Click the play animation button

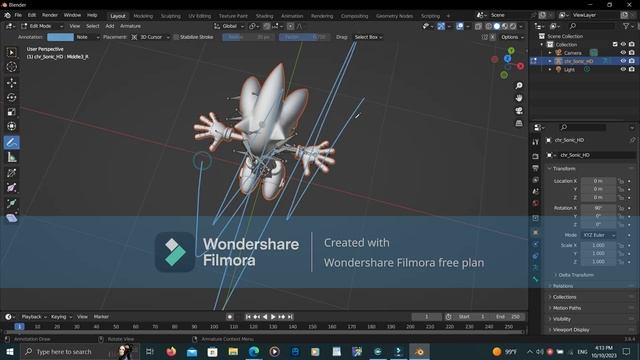coord(273,317)
